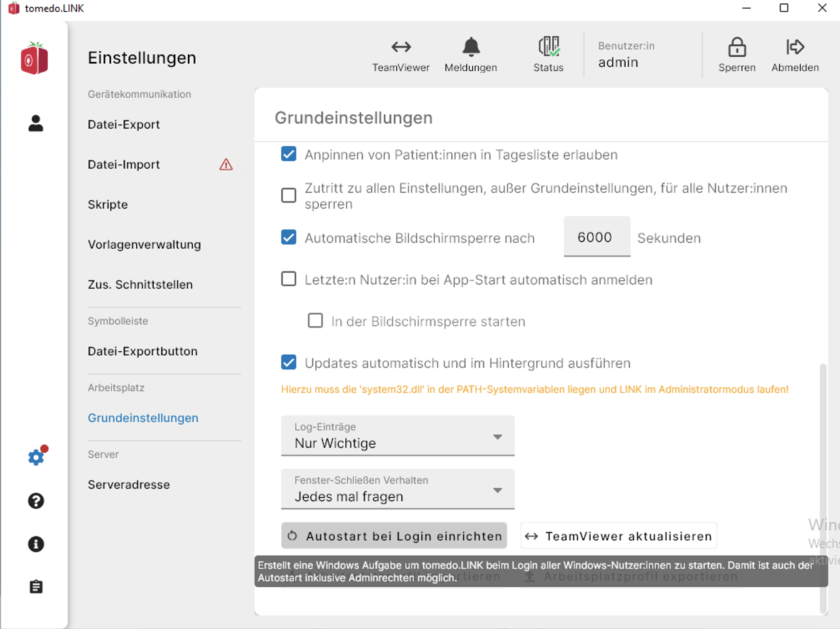Screen dimensions: 840x629
Task: Open the Meldungen bell notifications
Action: 471,55
